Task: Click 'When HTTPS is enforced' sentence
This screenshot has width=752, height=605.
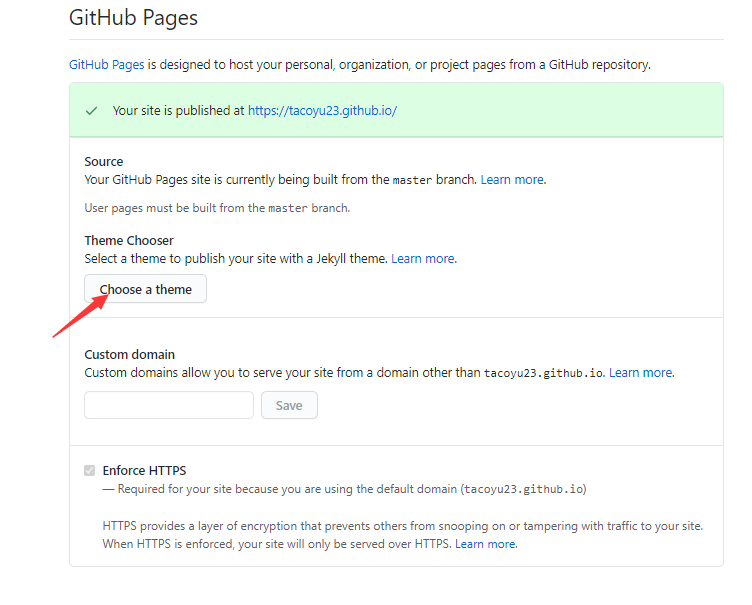Action: pos(277,544)
